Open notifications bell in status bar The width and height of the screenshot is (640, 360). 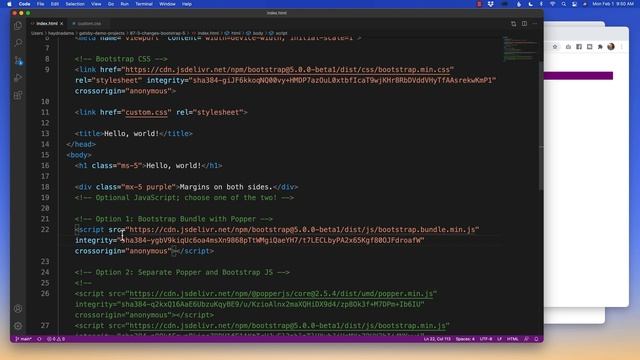536,339
